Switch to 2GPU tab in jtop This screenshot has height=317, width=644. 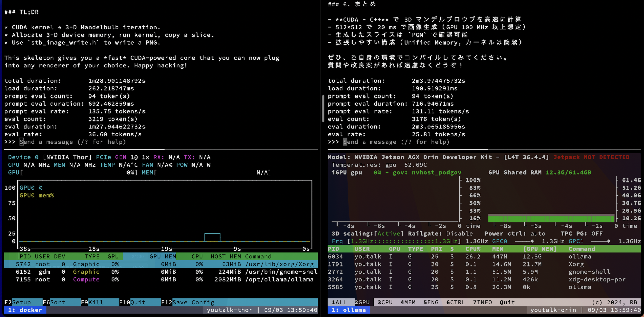coord(362,302)
